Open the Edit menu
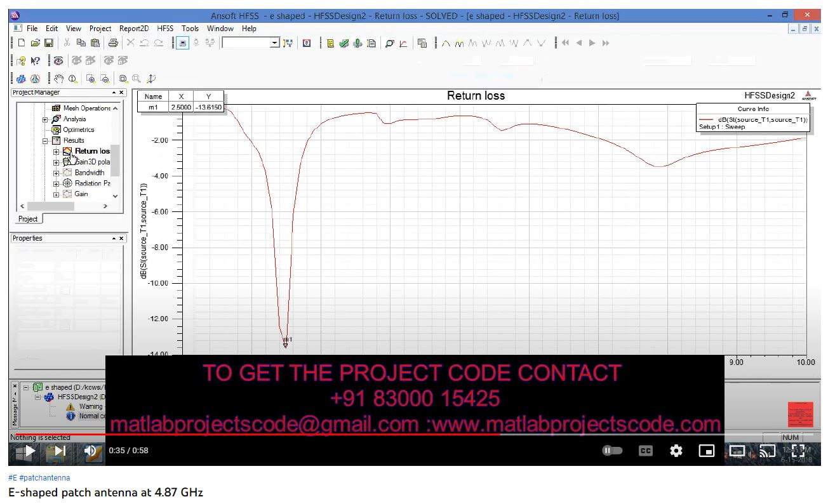 (51, 29)
